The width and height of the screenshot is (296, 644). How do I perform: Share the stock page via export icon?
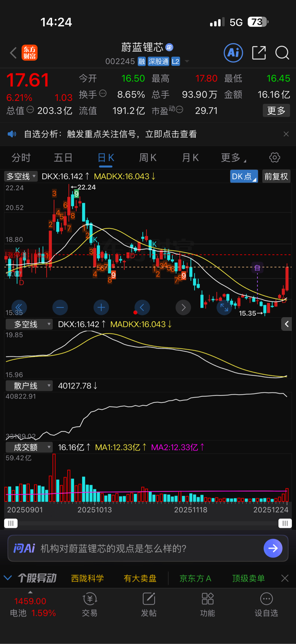coord(259,52)
